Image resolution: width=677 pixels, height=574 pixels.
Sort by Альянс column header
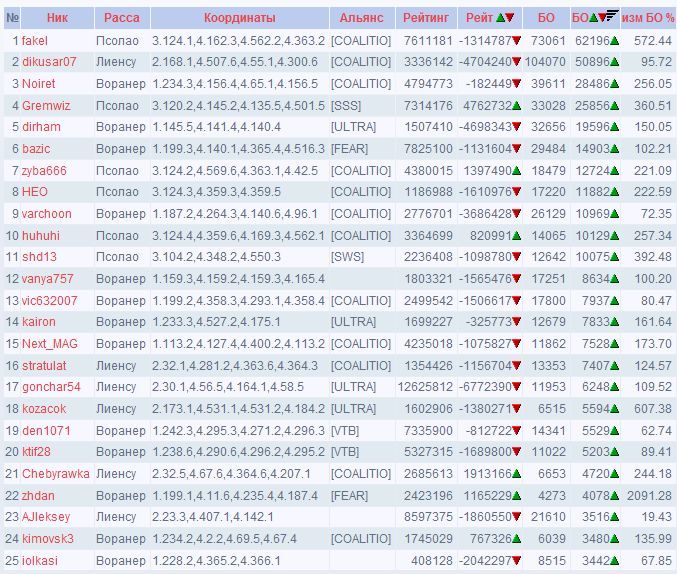pos(361,18)
